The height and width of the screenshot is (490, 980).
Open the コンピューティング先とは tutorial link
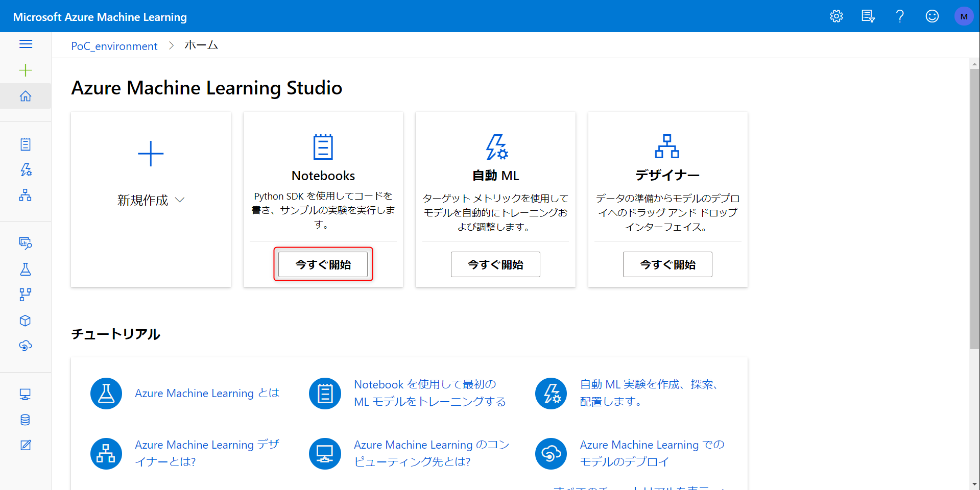(432, 453)
